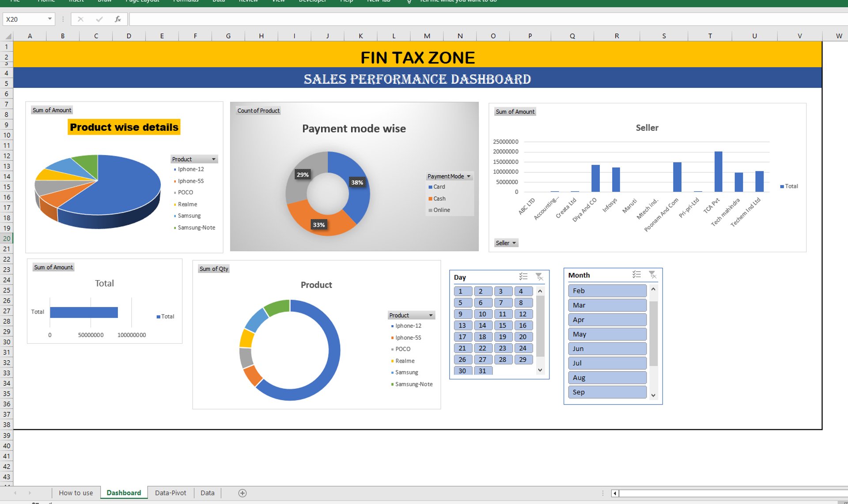Click the confirm entry checkmark icon
This screenshot has height=504, width=848.
point(99,19)
